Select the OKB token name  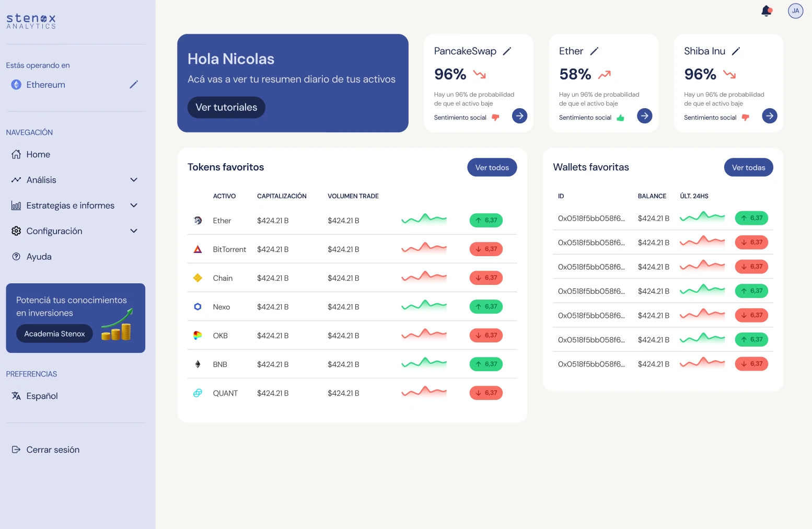[x=220, y=336]
